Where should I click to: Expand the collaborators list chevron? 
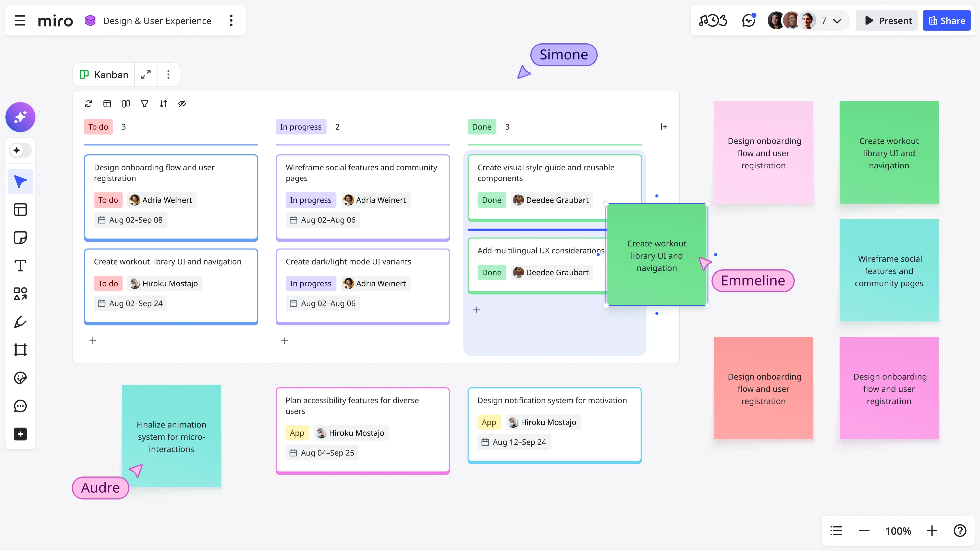point(837,21)
